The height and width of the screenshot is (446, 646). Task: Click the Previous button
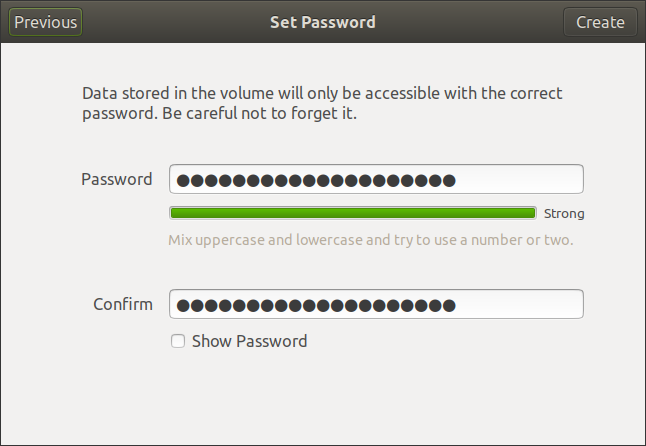point(46,22)
